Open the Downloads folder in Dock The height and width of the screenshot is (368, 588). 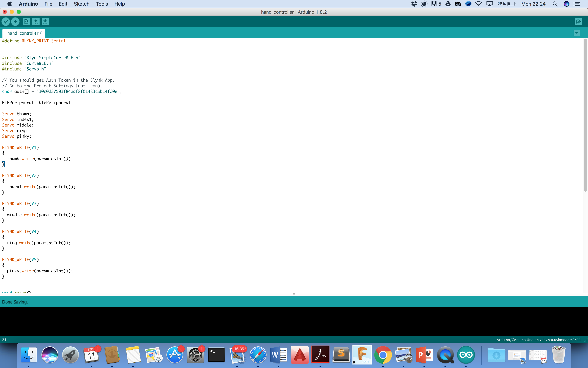pyautogui.click(x=496, y=355)
